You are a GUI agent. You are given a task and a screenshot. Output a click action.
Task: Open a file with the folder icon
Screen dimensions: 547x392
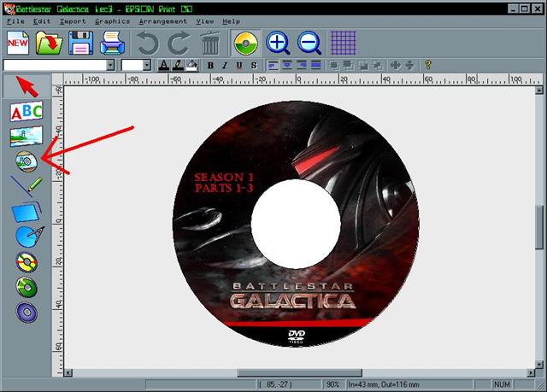point(49,43)
